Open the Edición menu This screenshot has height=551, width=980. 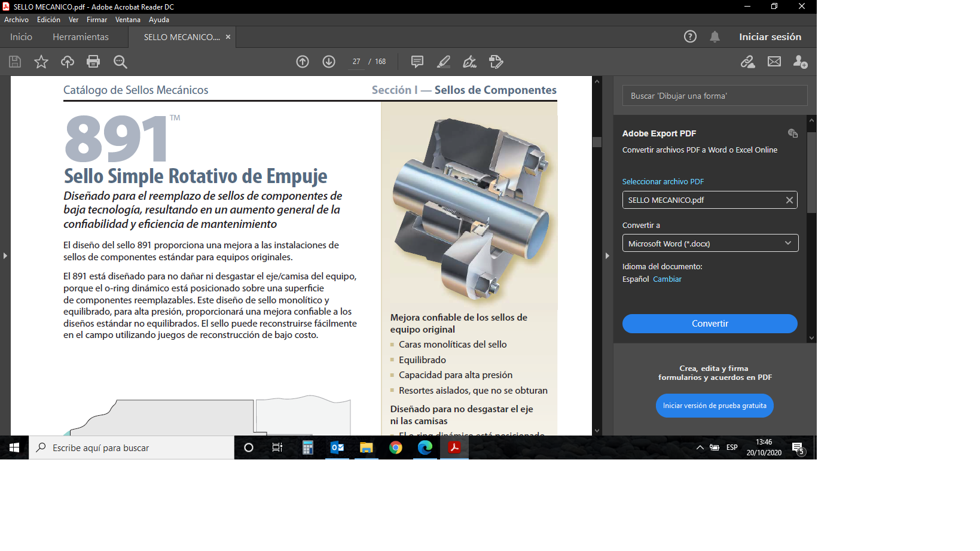48,20
